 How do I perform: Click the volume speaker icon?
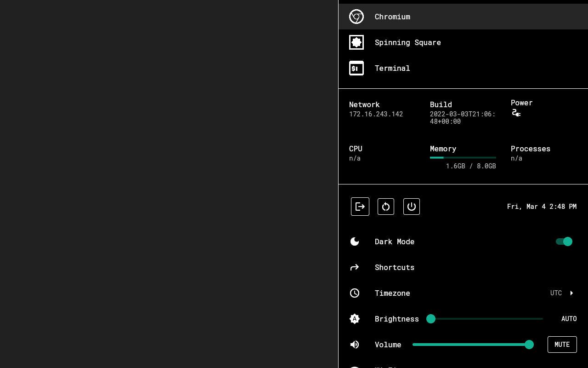pyautogui.click(x=355, y=345)
